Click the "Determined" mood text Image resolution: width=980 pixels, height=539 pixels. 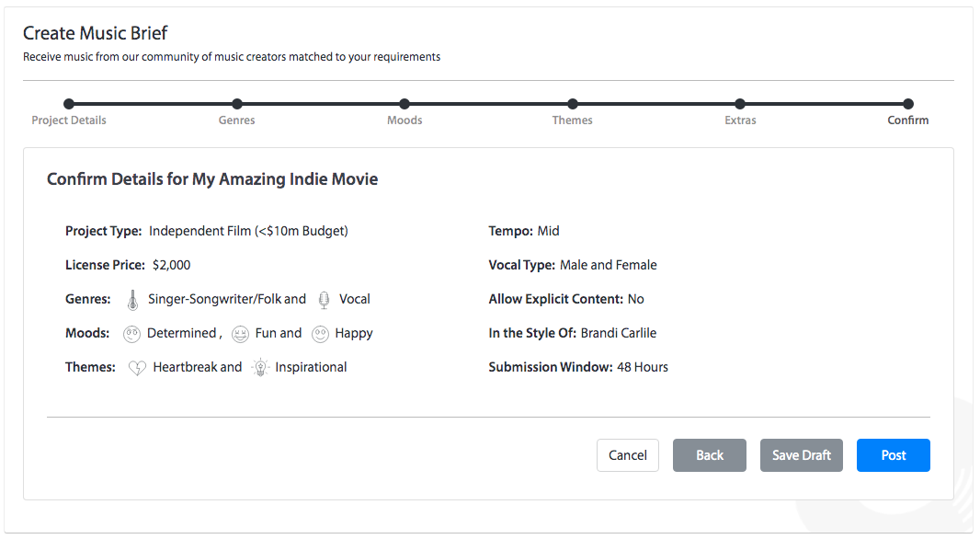pyautogui.click(x=182, y=333)
